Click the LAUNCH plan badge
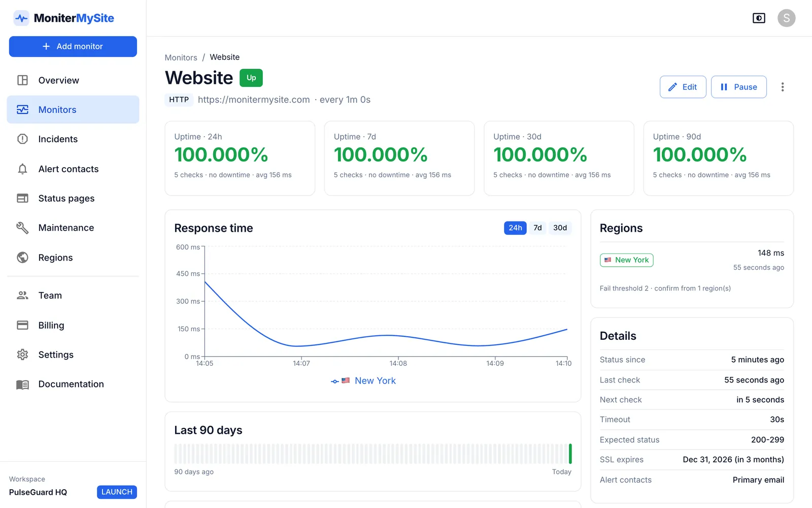812x508 pixels. pos(117,492)
